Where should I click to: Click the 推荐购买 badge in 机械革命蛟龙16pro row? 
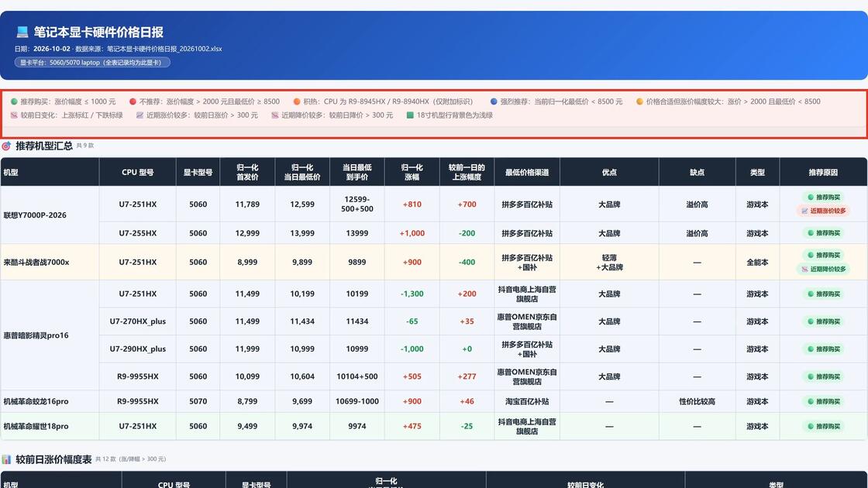(823, 402)
